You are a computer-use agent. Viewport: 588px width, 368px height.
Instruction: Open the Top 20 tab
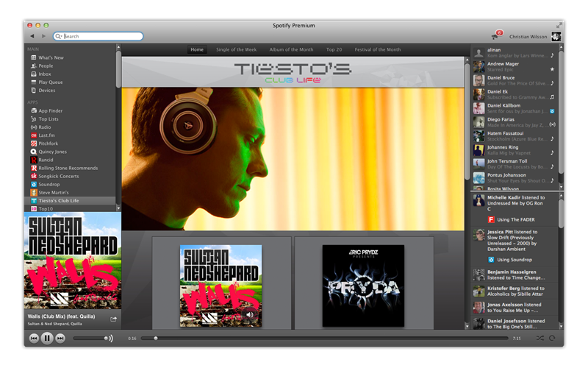coord(334,49)
